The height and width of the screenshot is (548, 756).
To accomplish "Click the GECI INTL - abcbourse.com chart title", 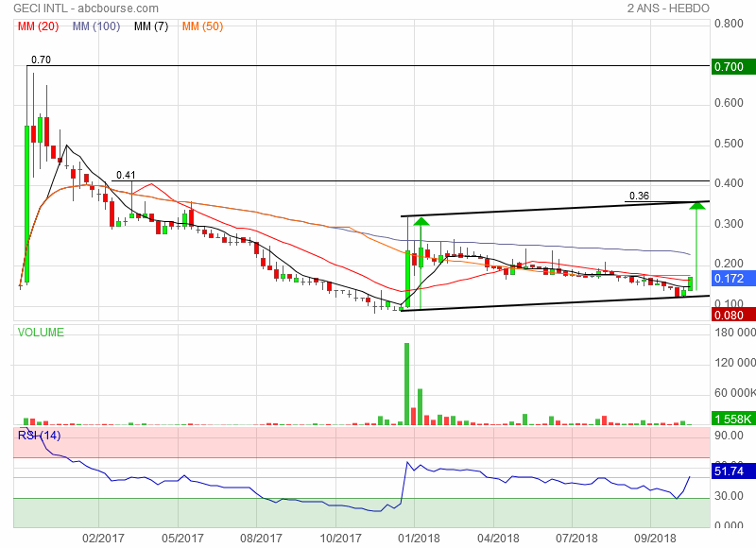I will click(86, 9).
